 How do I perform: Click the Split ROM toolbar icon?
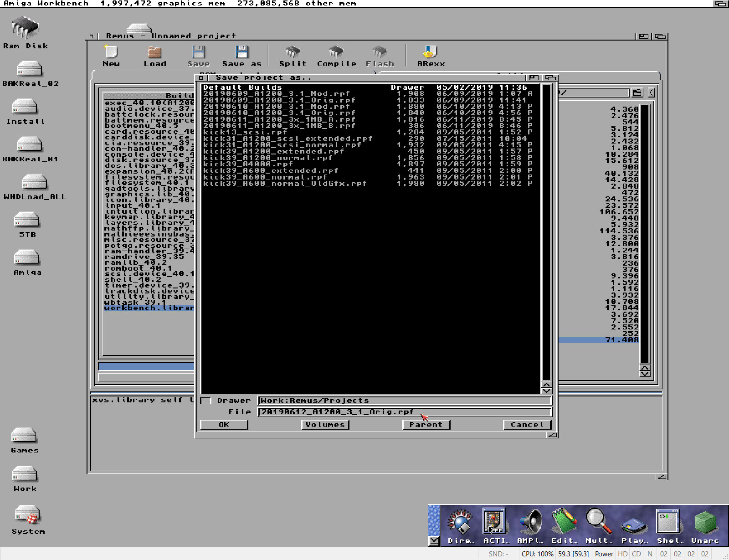click(x=293, y=56)
